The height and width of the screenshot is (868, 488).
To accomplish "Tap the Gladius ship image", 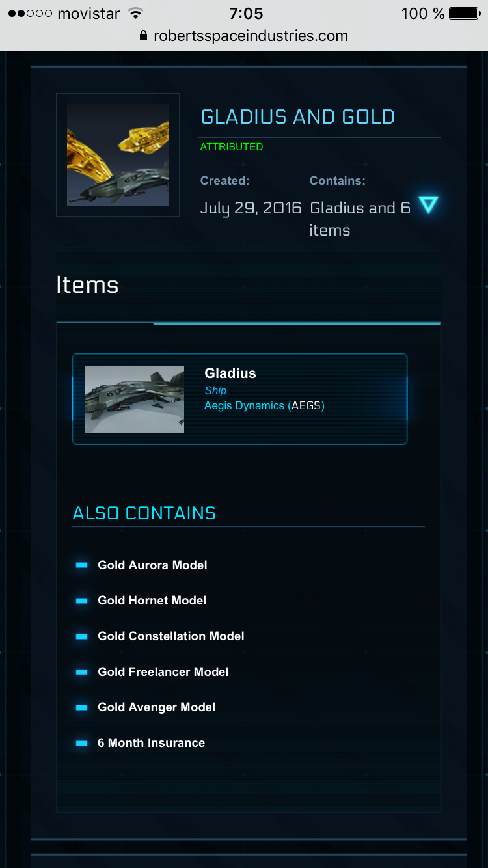I will click(x=135, y=400).
